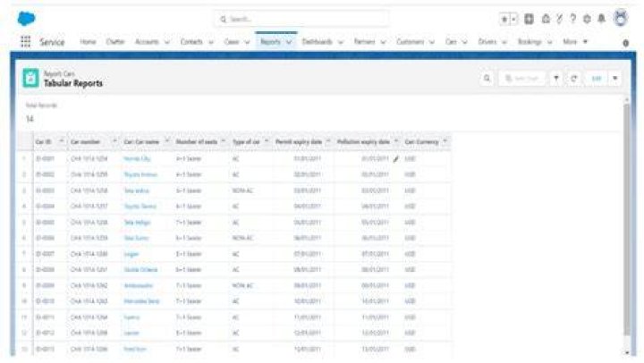The image size is (644, 363).
Task: Open the More navigation menu
Action: 574,42
